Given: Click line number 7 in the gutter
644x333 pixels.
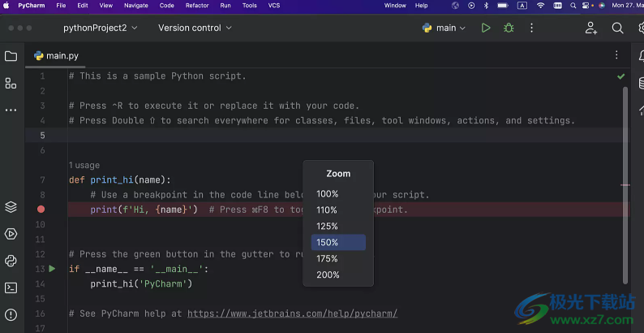Looking at the screenshot, I should coord(42,180).
